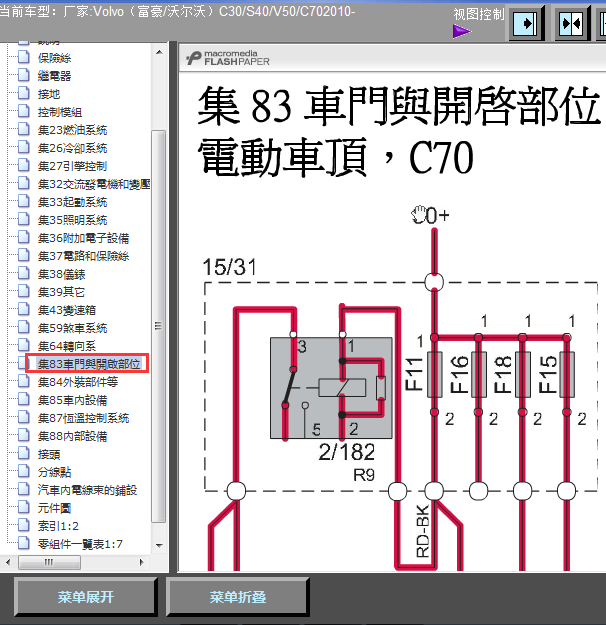Select 集87恆溫控制系統
The width and height of the screenshot is (606, 625).
[x=83, y=418]
